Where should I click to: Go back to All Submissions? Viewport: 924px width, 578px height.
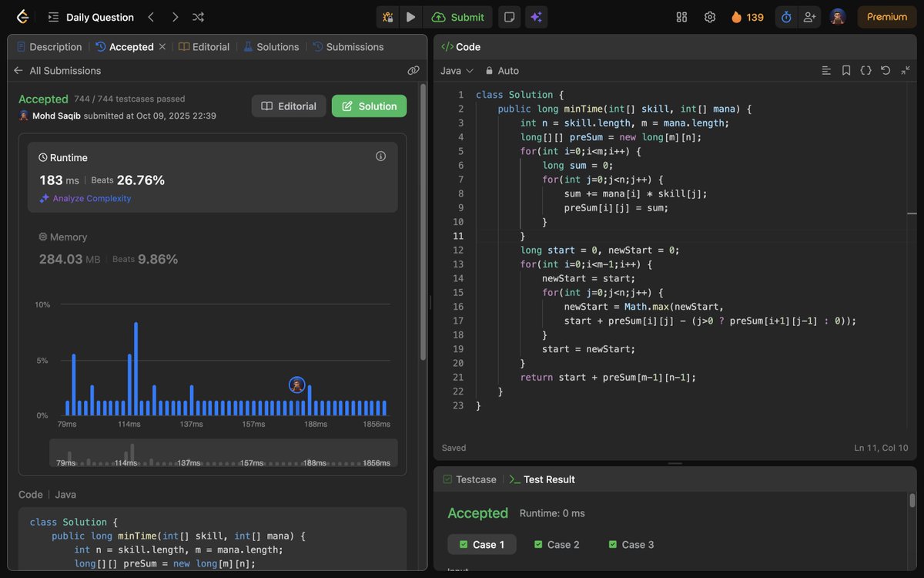click(x=57, y=70)
